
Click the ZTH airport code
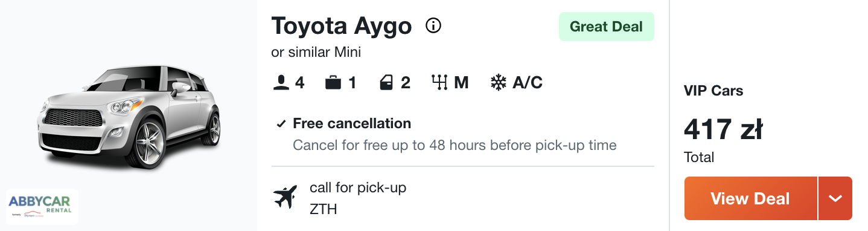[324, 209]
